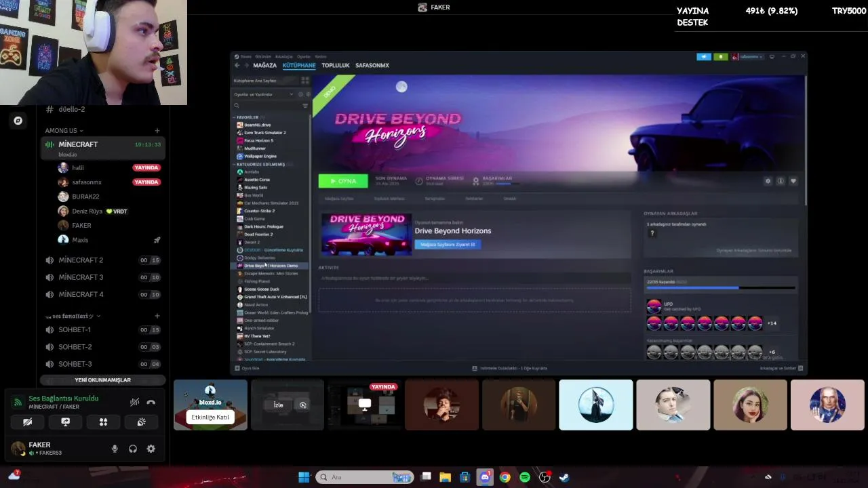Open the YENİ OKUNMAMIŞLAR unread banner
This screenshot has width=868, height=488.
coord(102,380)
